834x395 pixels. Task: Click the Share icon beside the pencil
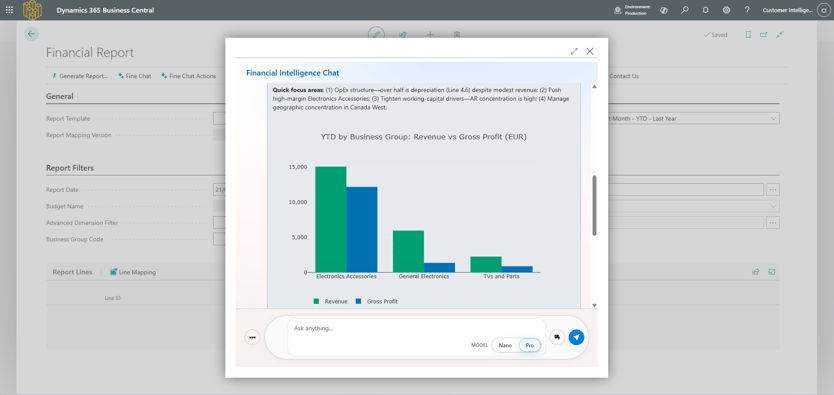(403, 35)
